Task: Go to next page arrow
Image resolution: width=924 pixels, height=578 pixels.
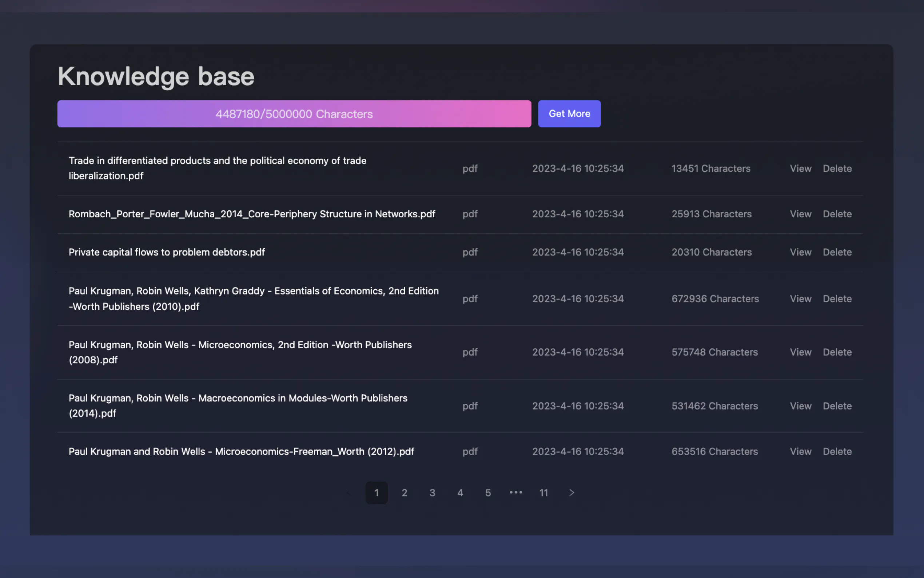Action: tap(571, 492)
